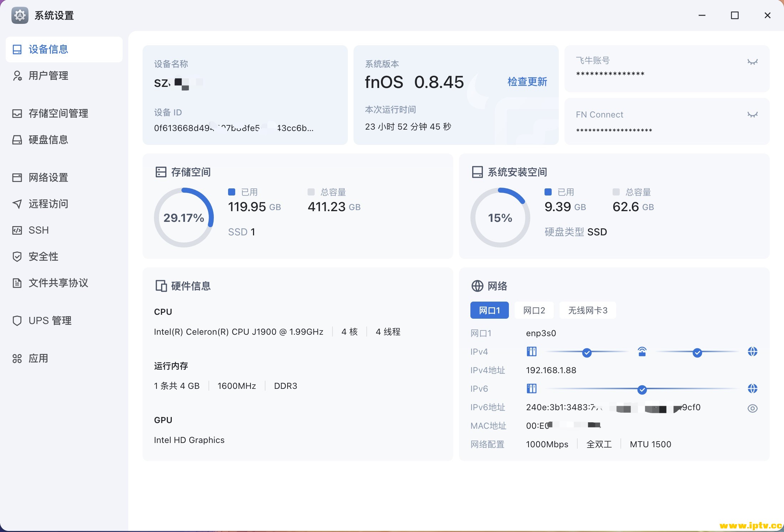This screenshot has width=784, height=532.
Task: Click the 9.39 GB used system space value
Action: 565,207
